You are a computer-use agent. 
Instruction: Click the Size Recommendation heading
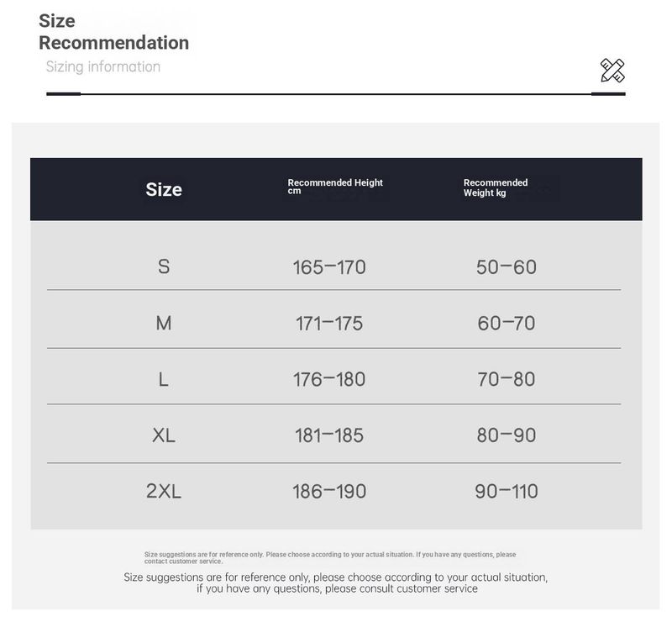click(x=113, y=32)
